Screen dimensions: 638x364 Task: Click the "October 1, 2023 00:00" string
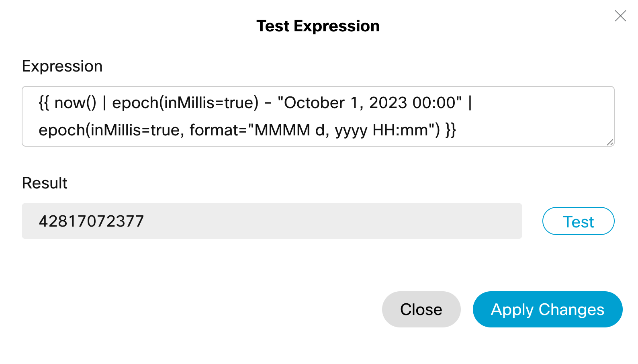click(x=370, y=103)
